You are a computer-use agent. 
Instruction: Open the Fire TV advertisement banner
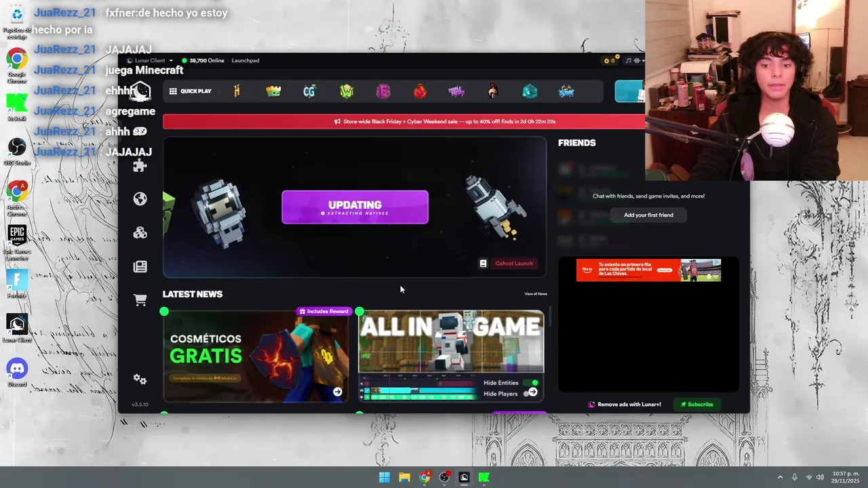tap(648, 270)
